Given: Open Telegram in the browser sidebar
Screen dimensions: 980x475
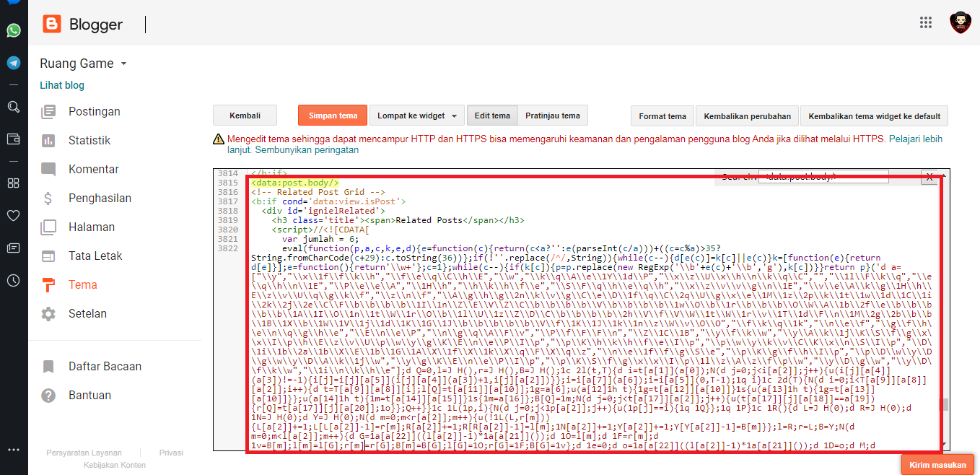Looking at the screenshot, I should 14,63.
